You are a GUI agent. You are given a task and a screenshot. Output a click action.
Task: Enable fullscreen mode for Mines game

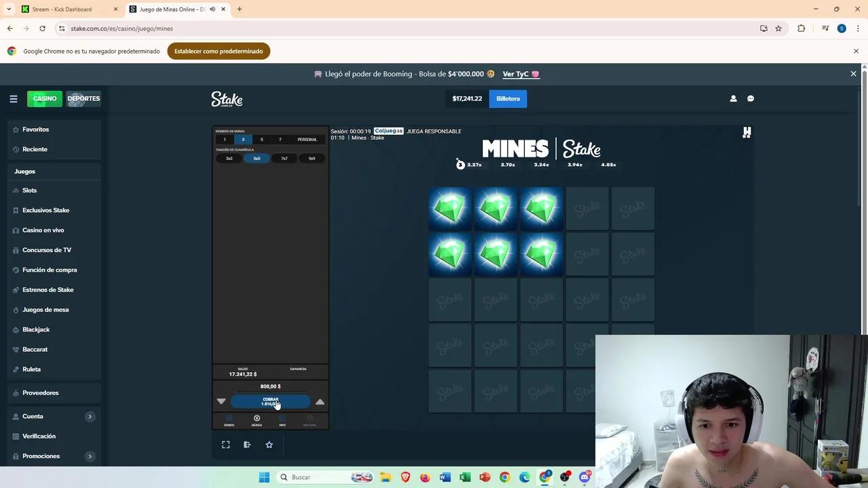point(225,445)
